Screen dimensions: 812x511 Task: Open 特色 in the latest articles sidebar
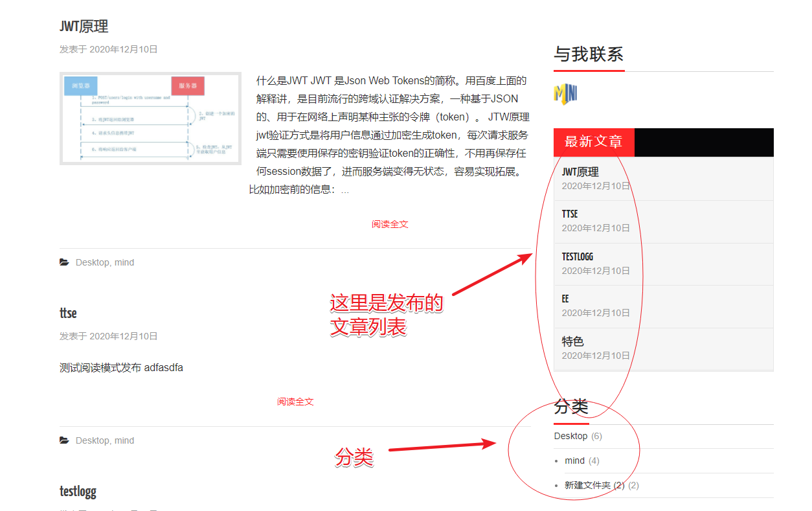tap(572, 341)
